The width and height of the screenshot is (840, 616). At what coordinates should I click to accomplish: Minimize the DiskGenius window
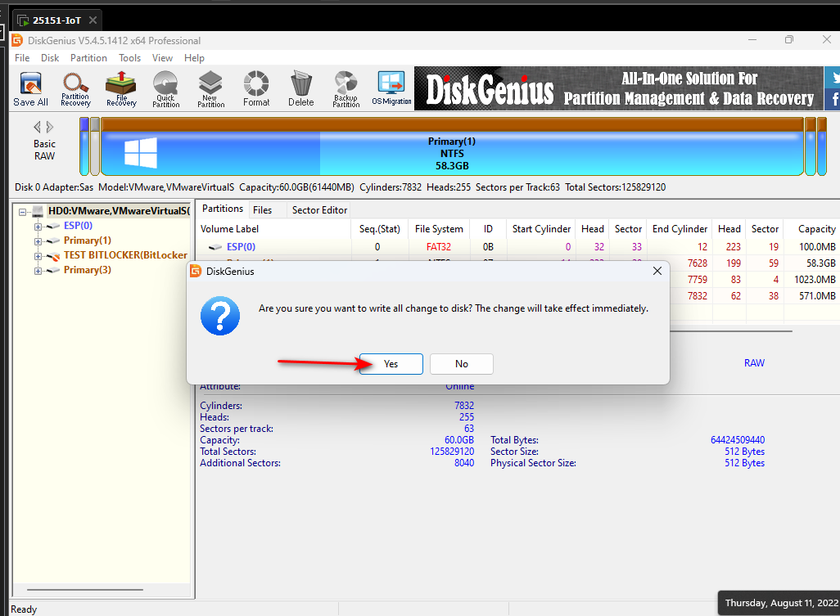[x=752, y=40]
